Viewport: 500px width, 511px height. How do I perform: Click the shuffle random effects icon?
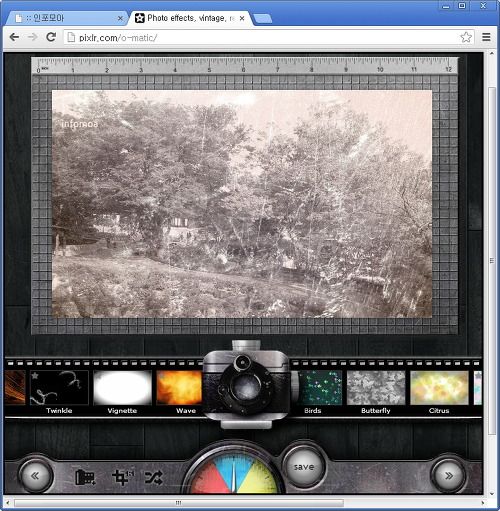coord(154,477)
